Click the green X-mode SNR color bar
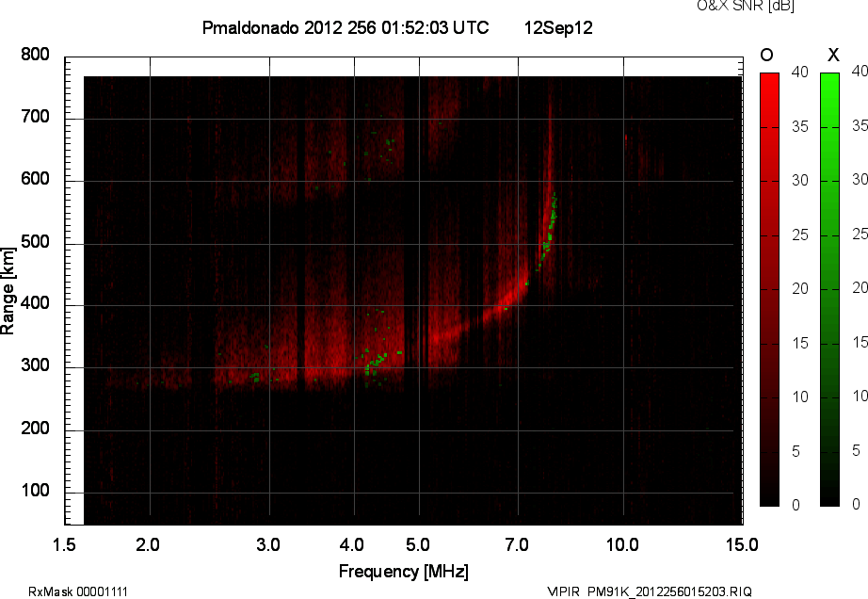This screenshot has height=599, width=868. click(x=829, y=289)
